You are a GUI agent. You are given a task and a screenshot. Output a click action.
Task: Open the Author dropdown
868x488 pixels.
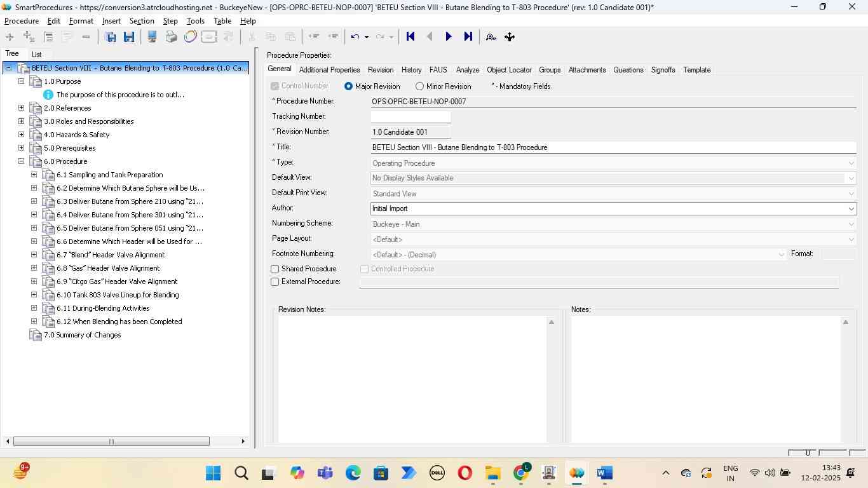pyautogui.click(x=851, y=208)
